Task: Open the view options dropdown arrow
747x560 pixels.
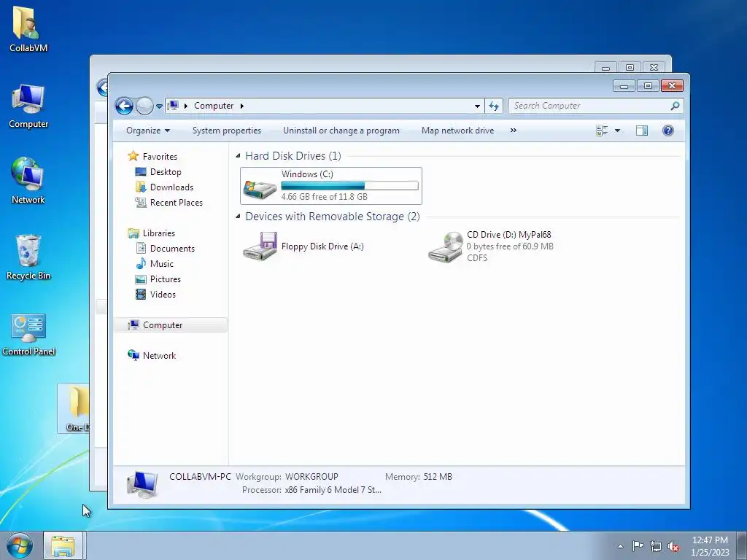Action: pyautogui.click(x=617, y=131)
